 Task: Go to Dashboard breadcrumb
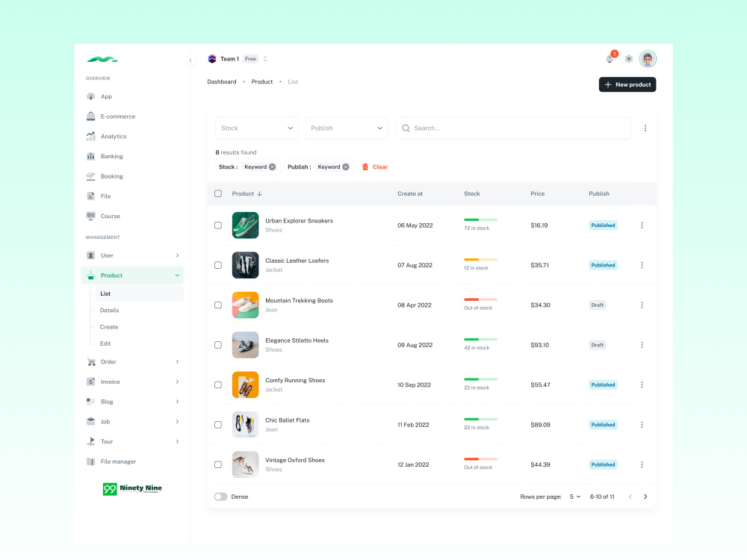[x=222, y=82]
